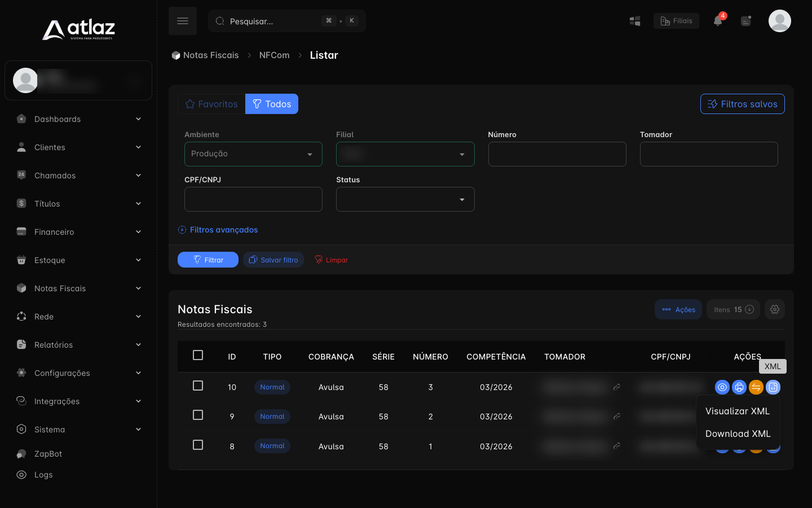Click the link icon next to tomador in row 9

tap(617, 417)
